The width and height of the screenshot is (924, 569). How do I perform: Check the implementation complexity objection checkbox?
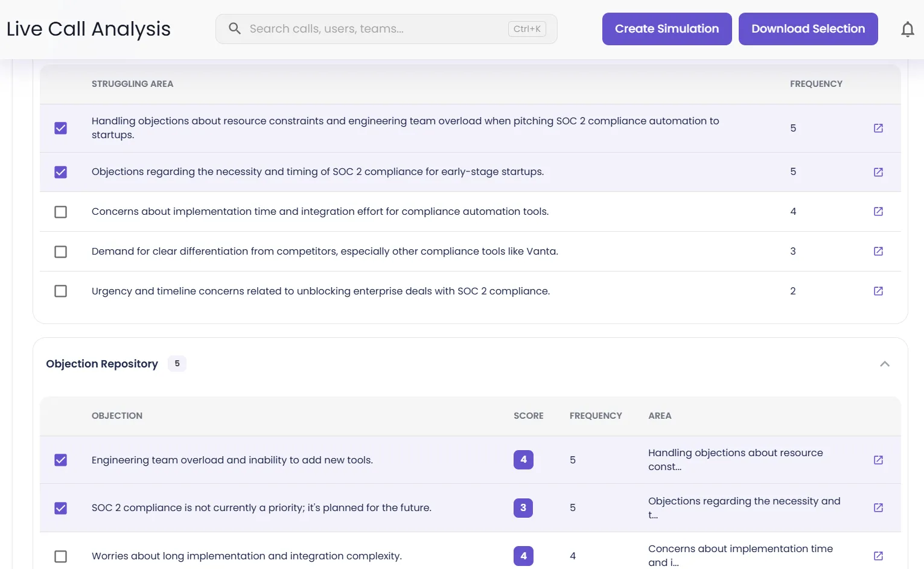pos(60,556)
